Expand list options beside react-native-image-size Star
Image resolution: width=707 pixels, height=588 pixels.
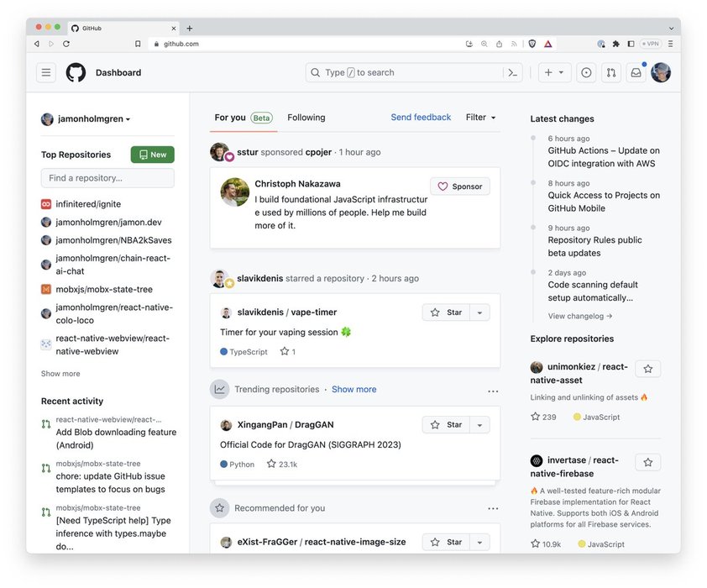pos(479,542)
